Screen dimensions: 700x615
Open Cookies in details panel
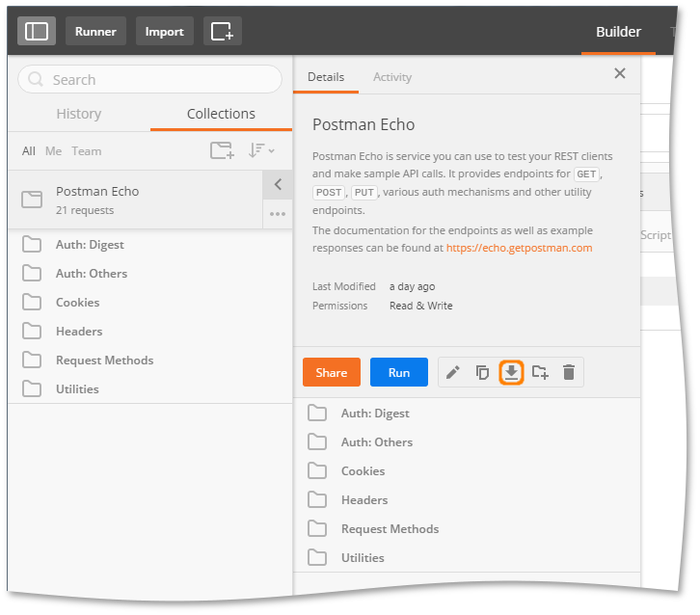tap(467, 471)
